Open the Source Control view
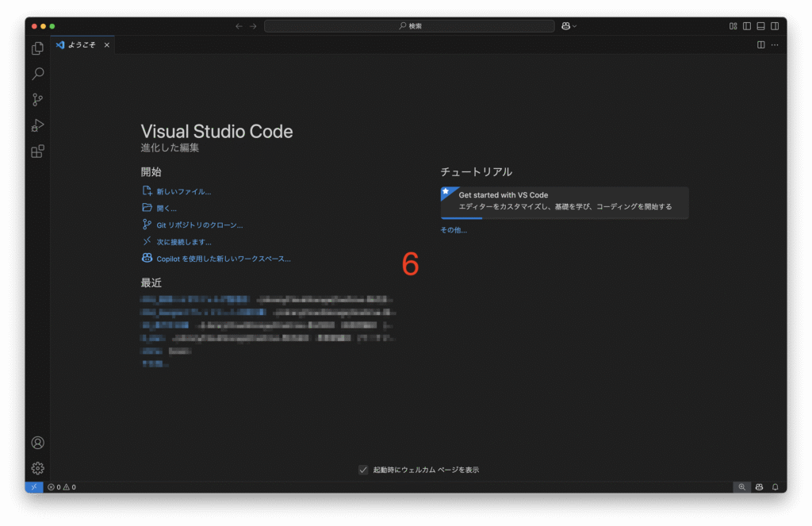 click(37, 99)
